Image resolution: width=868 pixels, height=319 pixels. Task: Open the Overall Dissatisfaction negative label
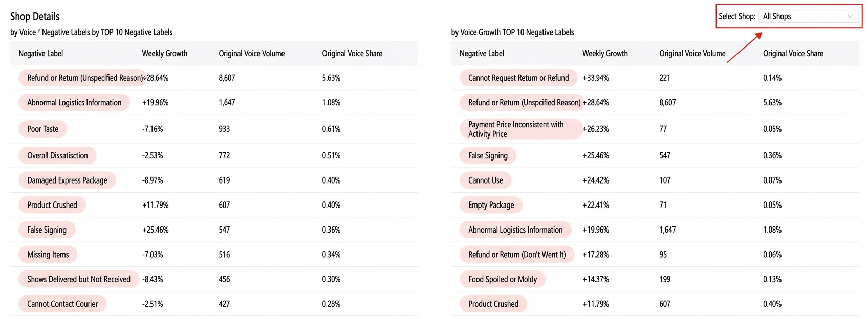[x=57, y=155]
